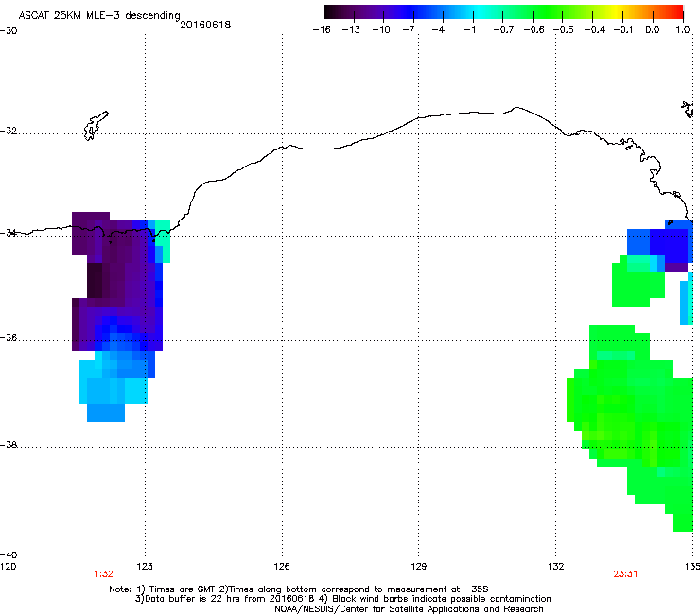
Task: Click the NOAA/NESDIS credit line
Action: pyautogui.click(x=409, y=608)
